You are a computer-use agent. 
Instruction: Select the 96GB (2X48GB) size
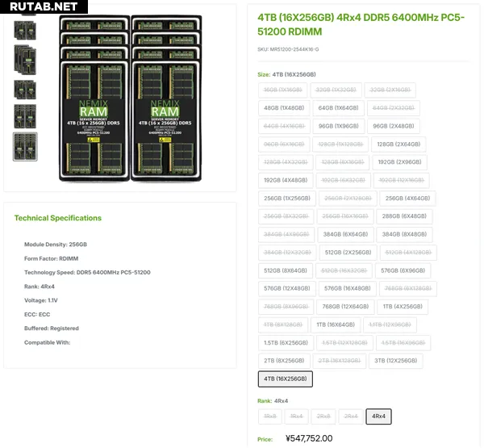393,126
